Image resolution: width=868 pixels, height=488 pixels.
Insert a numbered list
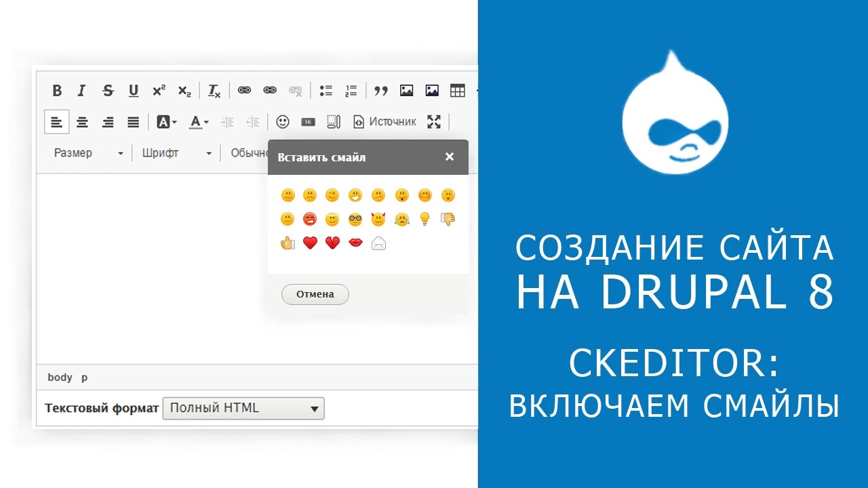[x=351, y=91]
